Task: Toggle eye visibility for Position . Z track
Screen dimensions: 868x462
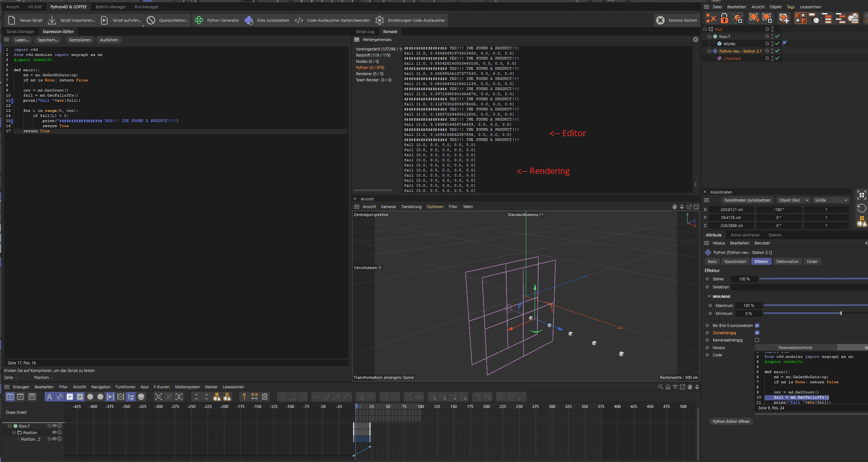Action: click(x=54, y=439)
